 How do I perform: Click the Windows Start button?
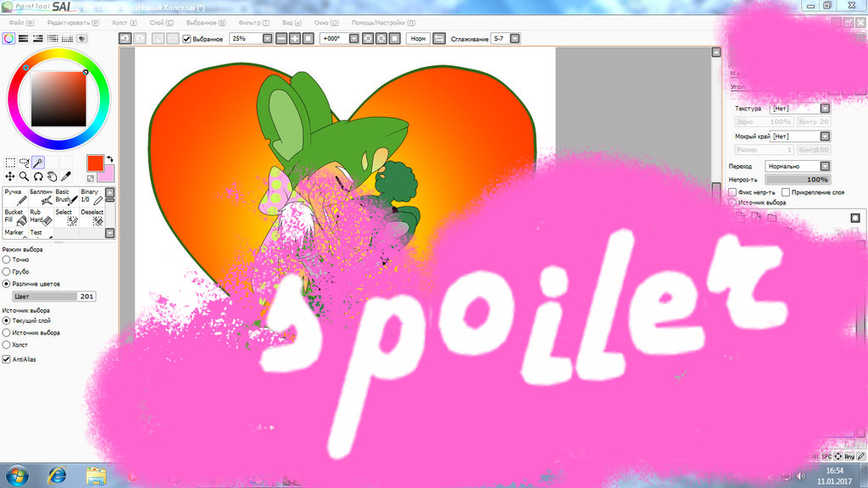coord(17,475)
